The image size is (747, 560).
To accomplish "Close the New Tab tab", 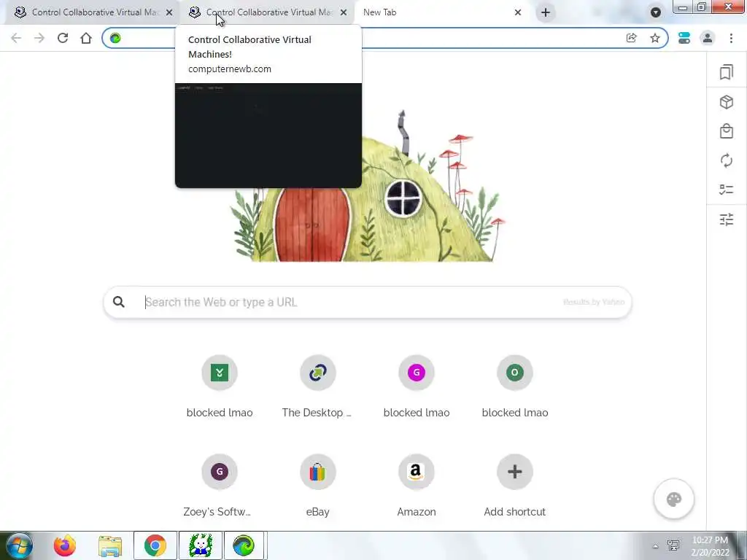I will click(x=518, y=12).
